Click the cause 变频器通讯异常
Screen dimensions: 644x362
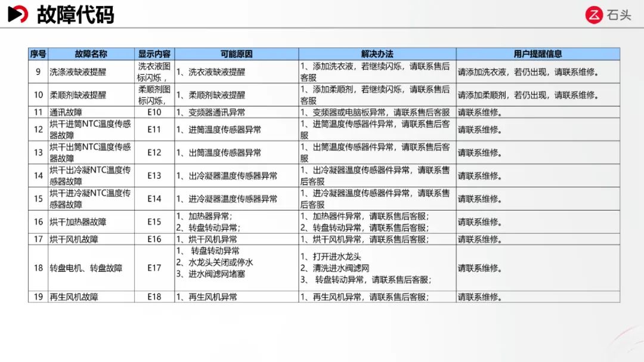(217, 112)
